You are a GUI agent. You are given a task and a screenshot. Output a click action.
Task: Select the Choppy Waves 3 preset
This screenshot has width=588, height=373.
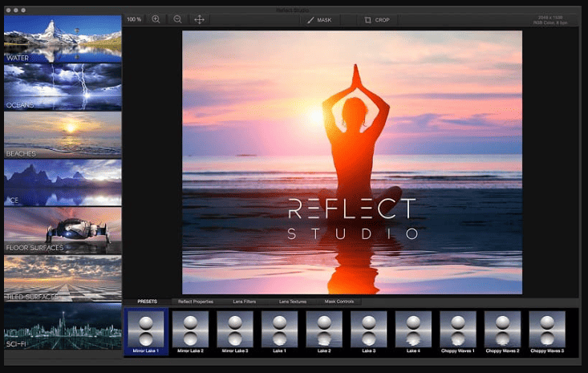coord(547,332)
